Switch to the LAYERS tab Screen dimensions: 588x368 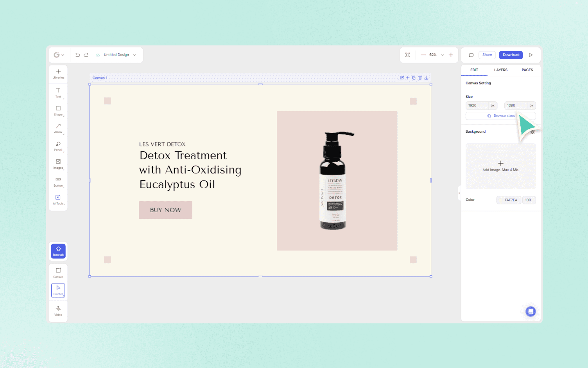(501, 70)
